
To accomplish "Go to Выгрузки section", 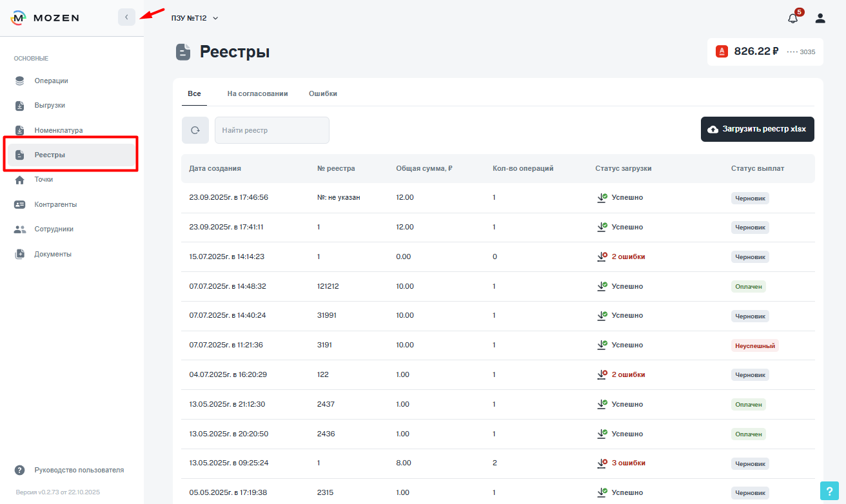I will point(50,105).
